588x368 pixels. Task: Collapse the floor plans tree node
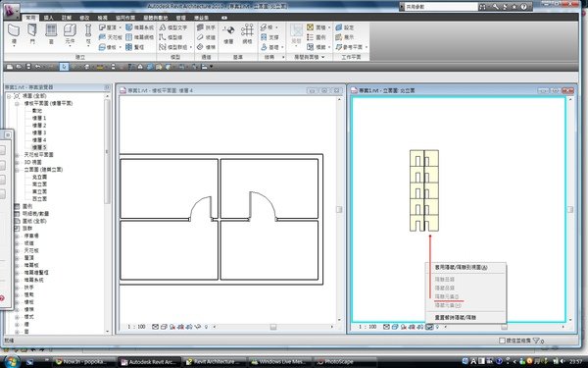click(x=17, y=103)
